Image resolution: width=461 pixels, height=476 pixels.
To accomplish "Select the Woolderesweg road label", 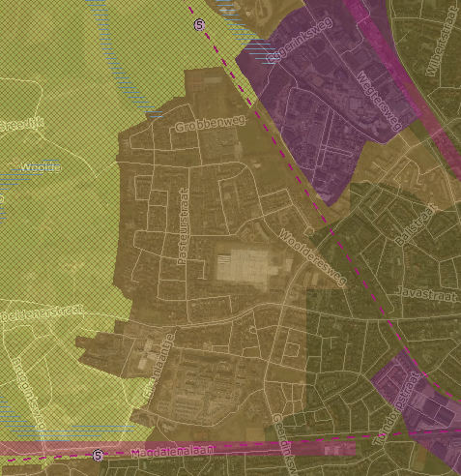I will coord(312,257).
